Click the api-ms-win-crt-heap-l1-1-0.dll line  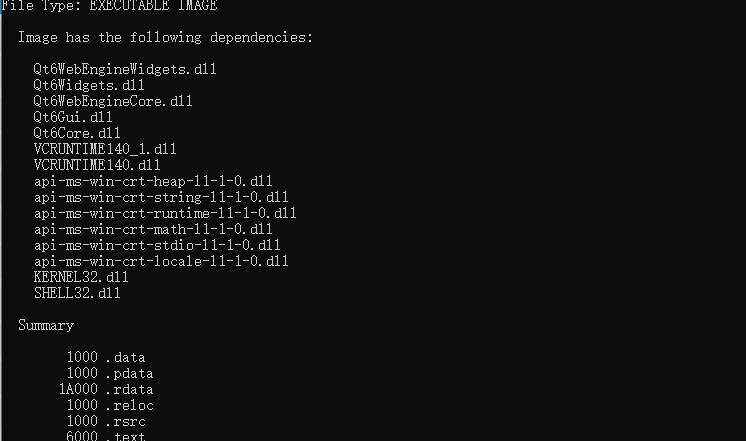point(153,182)
